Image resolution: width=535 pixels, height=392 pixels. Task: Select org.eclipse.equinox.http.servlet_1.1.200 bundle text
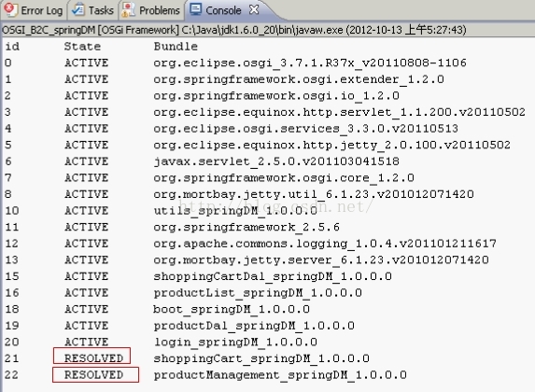339,112
